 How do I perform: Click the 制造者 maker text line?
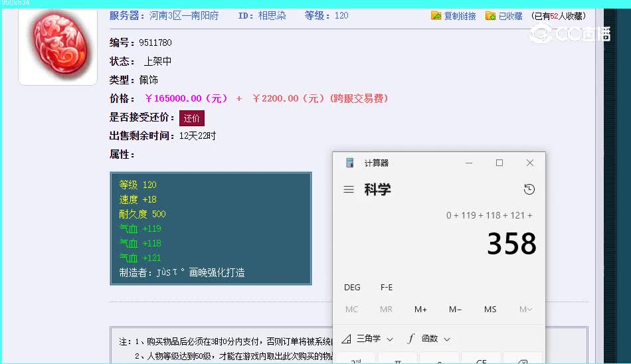[x=182, y=272]
